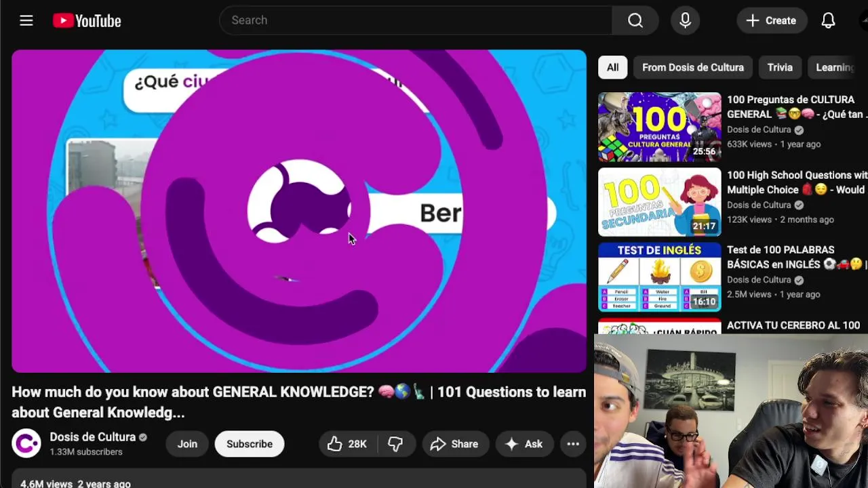Subscribe to Dosis de Cultura

250,444
